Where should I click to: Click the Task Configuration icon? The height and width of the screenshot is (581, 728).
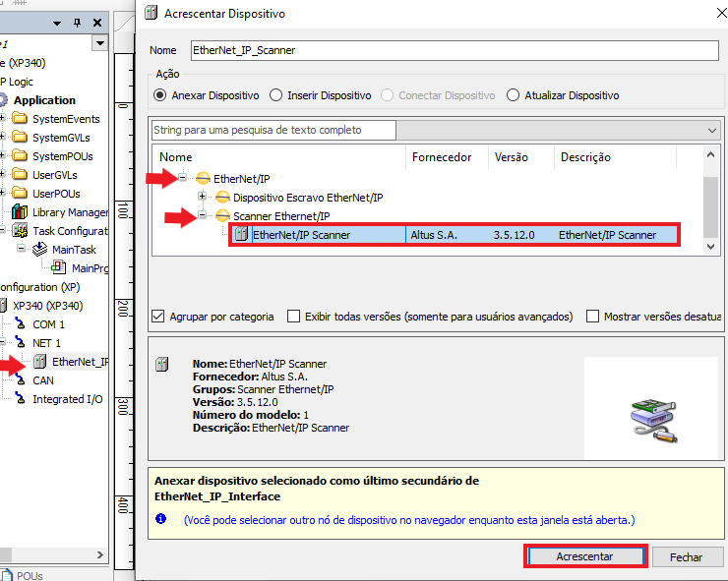coord(20,231)
